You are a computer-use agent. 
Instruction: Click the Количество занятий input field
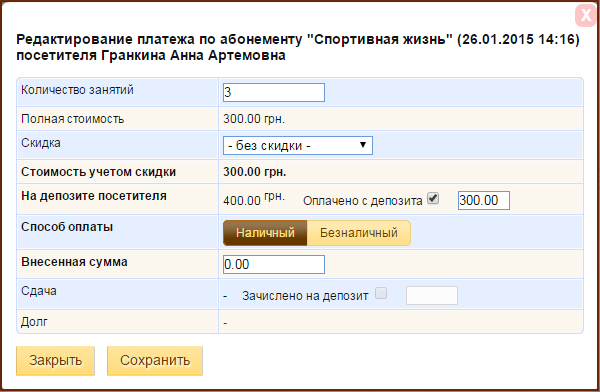(274, 92)
